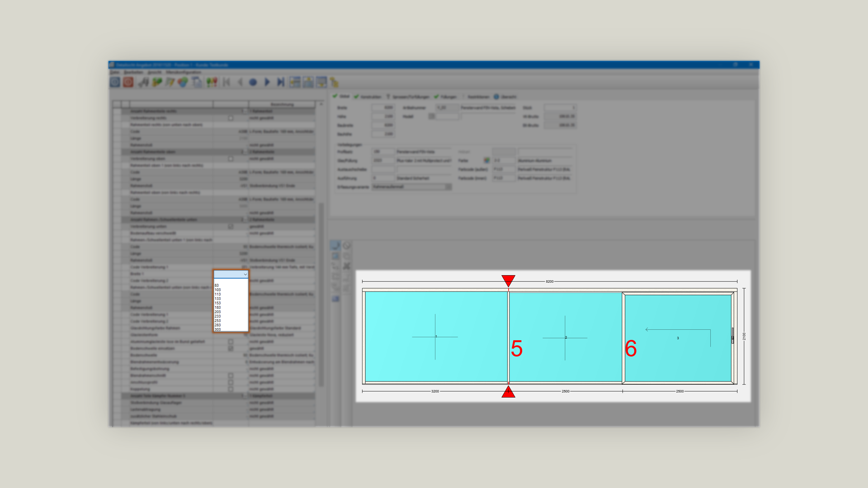Click the middle 2500 bottom dimension
The image size is (868, 488).
[566, 391]
